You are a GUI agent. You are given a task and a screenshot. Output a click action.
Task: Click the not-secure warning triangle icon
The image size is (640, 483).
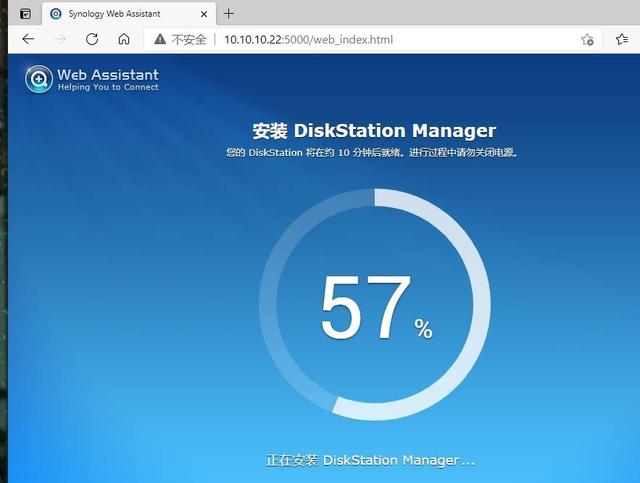[x=159, y=39]
